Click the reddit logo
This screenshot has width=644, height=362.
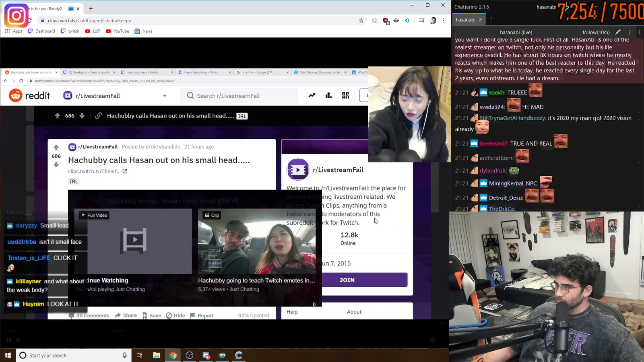pyautogui.click(x=29, y=96)
